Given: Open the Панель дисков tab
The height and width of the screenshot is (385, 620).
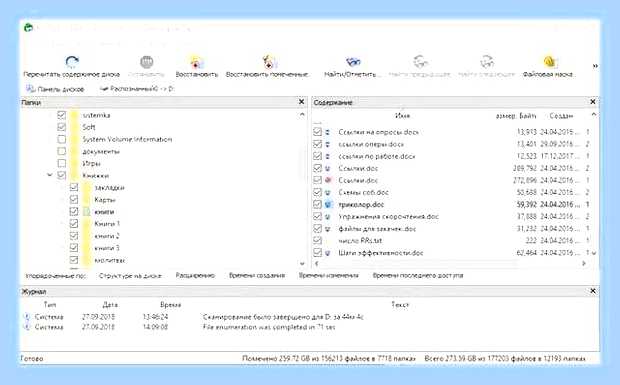Looking at the screenshot, I should (55, 89).
